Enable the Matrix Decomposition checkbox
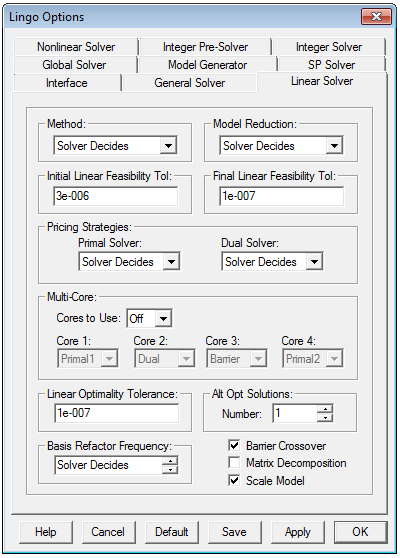The height and width of the screenshot is (558, 400). point(234,463)
